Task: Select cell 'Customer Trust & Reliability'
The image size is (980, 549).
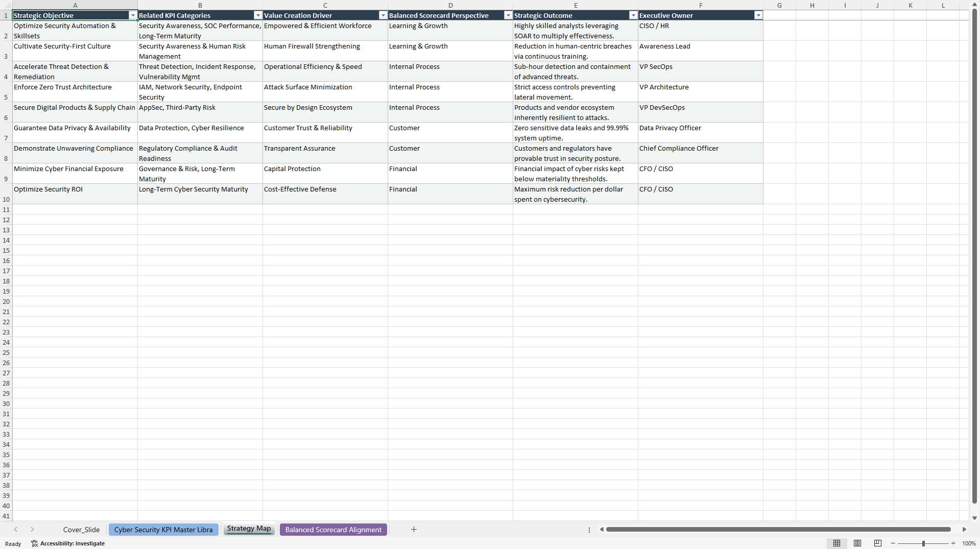Action: pos(325,133)
